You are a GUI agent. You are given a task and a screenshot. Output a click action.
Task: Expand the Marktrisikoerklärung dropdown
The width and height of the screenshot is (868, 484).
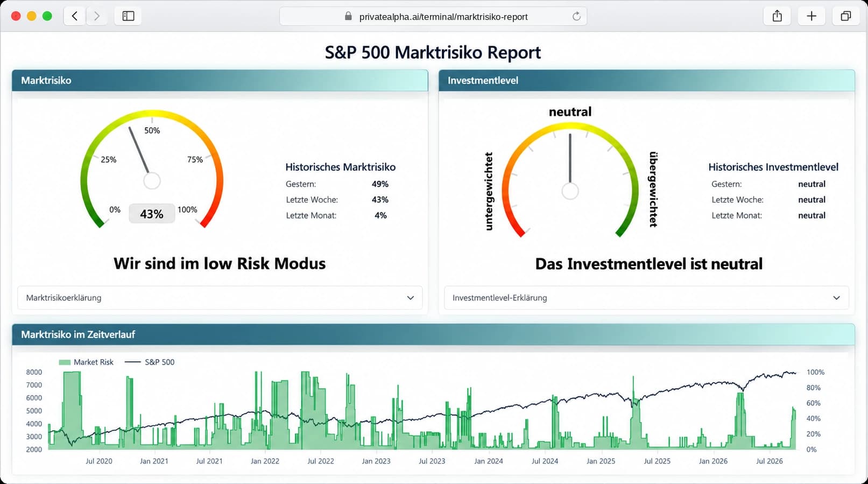(220, 298)
